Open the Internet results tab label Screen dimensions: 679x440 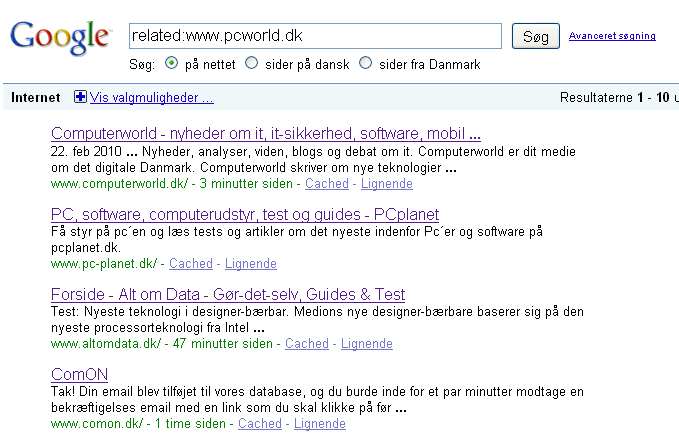(38, 98)
